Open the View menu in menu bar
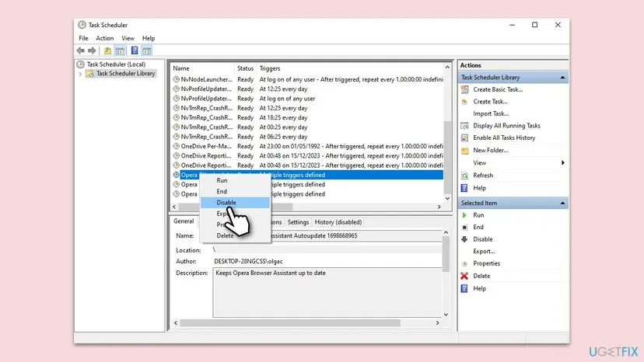 pos(128,38)
